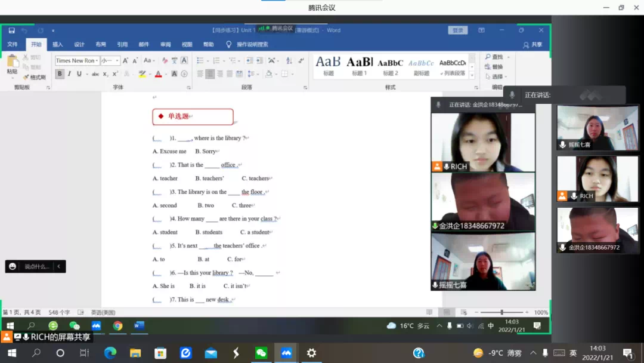Switch to the Review (审阅) tab

[x=166, y=44]
